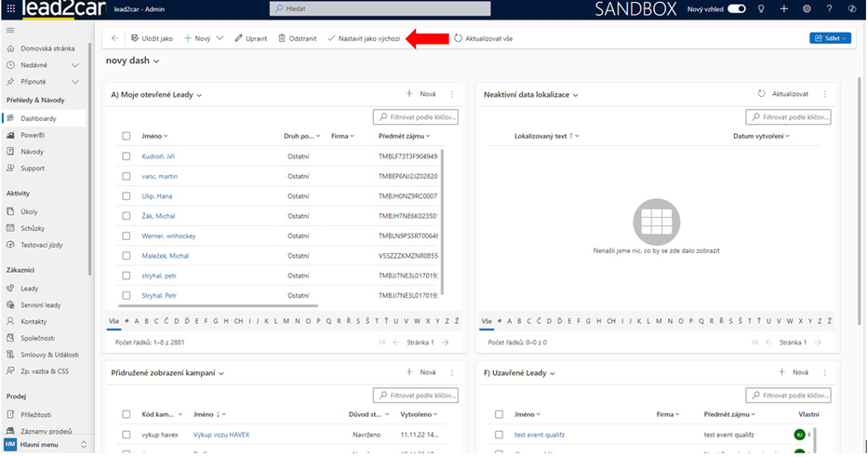Open the Sdílet dropdown button
The image size is (868, 457).
(830, 38)
